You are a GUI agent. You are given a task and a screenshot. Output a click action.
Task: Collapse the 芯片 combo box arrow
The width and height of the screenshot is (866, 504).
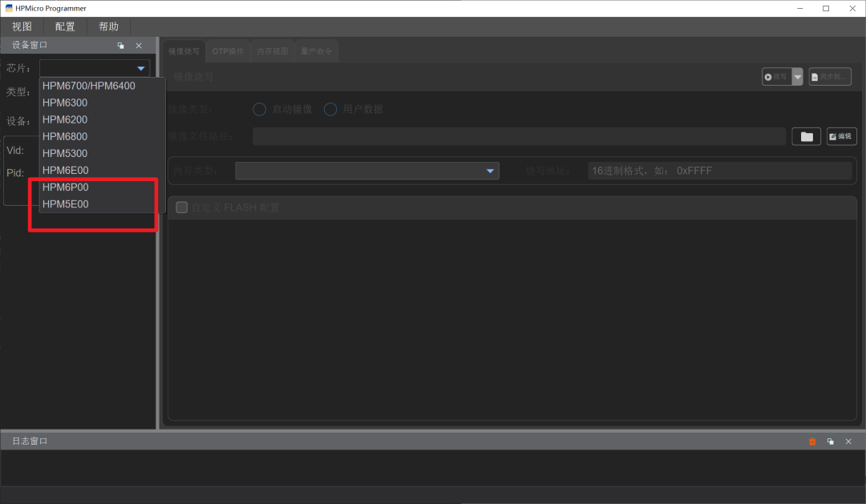click(141, 68)
